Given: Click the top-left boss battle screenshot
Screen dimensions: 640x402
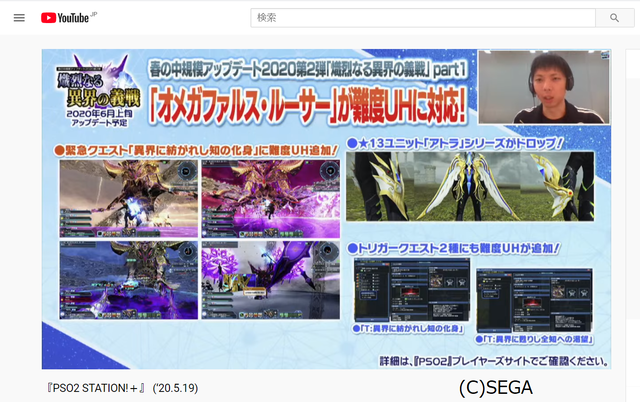Looking at the screenshot, I should pyautogui.click(x=129, y=198).
